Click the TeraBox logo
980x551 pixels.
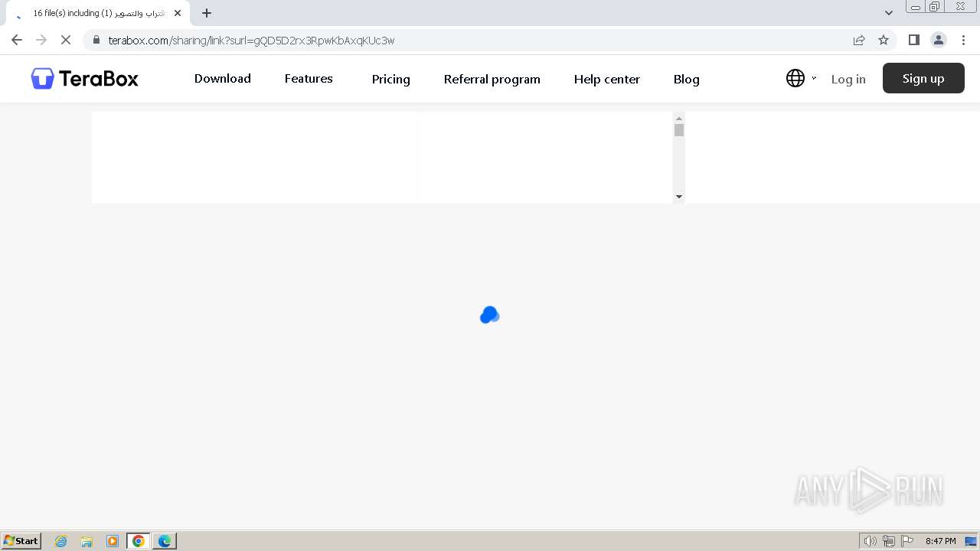pyautogui.click(x=84, y=78)
